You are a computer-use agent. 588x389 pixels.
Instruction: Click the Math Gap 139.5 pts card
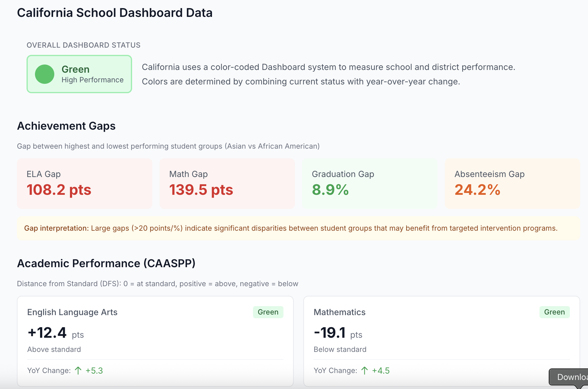(x=227, y=184)
